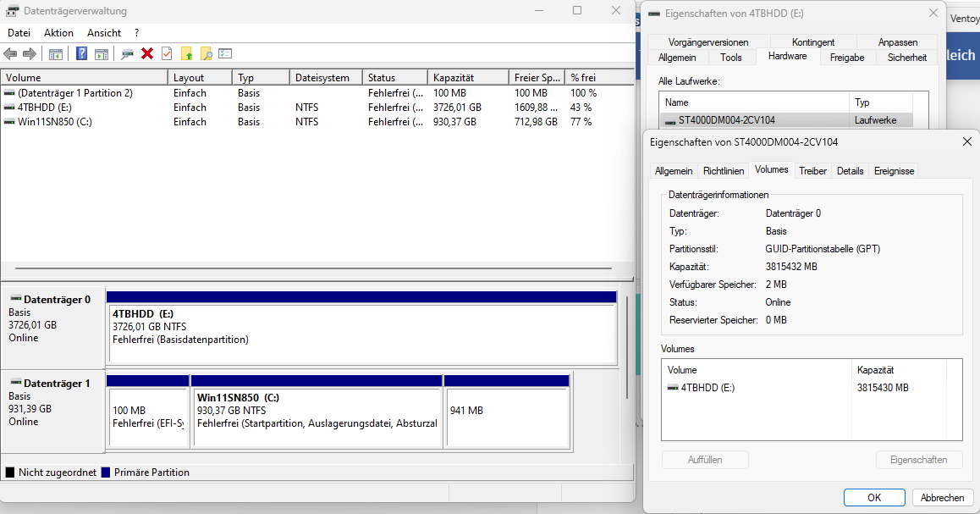Click the rescan disks drive icon
This screenshot has width=980, height=514.
click(128, 54)
